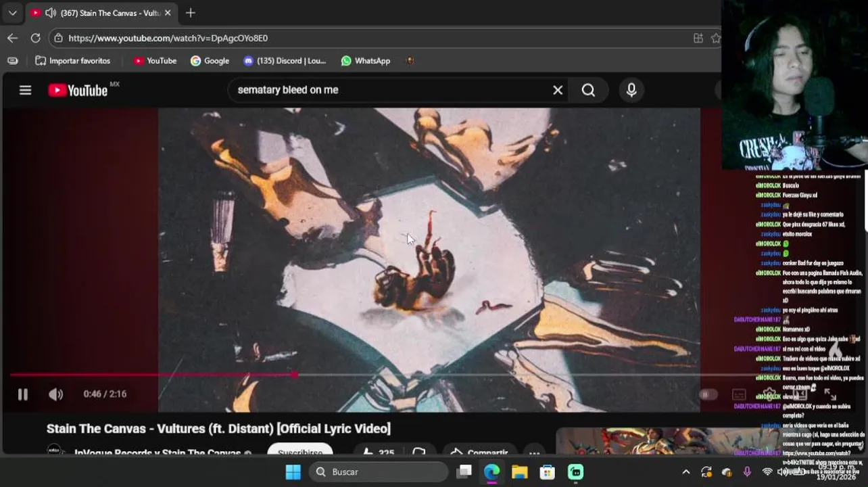Select the youtube.com address bar URL
Screen dimensions: 868x487
[168, 38]
